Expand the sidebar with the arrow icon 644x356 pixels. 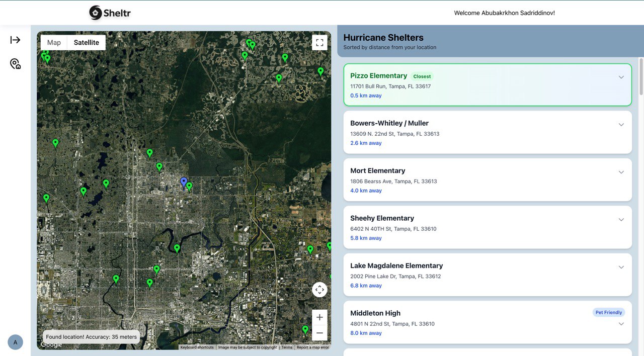point(15,40)
